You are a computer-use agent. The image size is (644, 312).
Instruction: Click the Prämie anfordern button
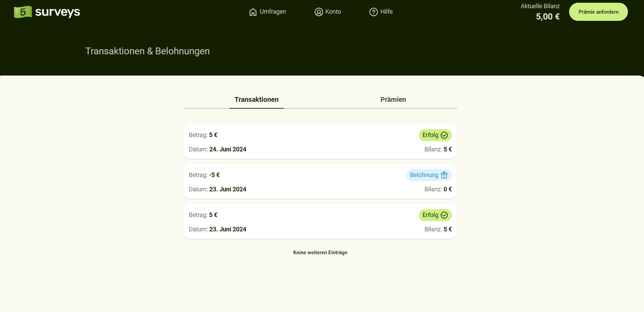598,12
